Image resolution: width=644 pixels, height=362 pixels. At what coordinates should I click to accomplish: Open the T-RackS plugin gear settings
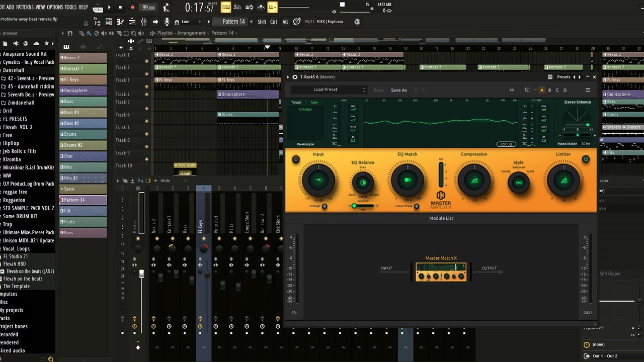tap(294, 77)
